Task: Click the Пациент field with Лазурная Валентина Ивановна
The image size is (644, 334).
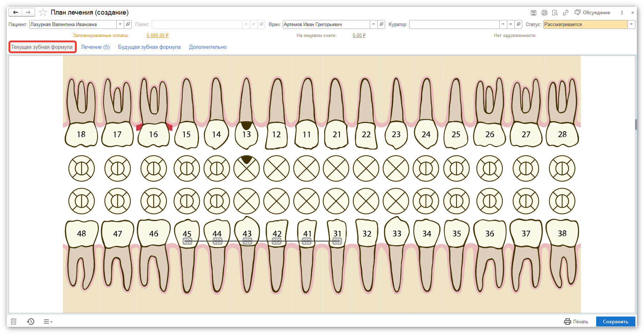Action: click(73, 24)
